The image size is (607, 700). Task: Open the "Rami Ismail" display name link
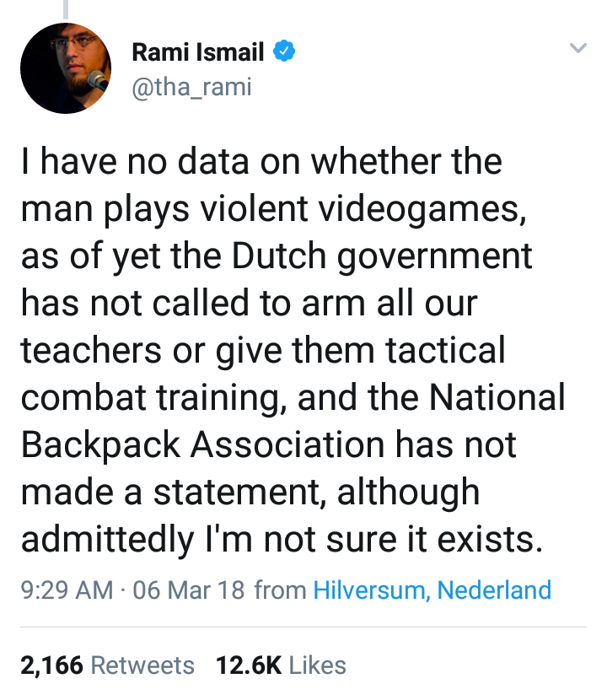point(197,53)
